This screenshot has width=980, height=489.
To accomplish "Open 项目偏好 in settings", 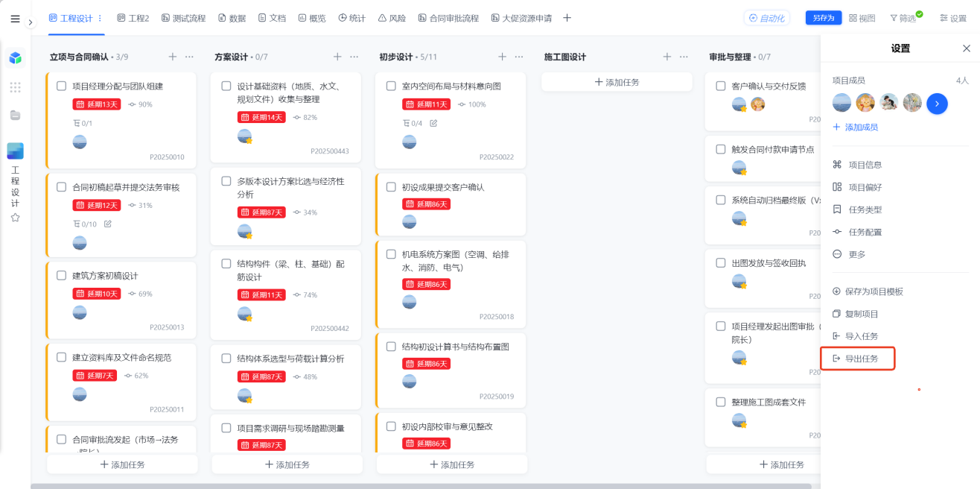I will click(857, 187).
